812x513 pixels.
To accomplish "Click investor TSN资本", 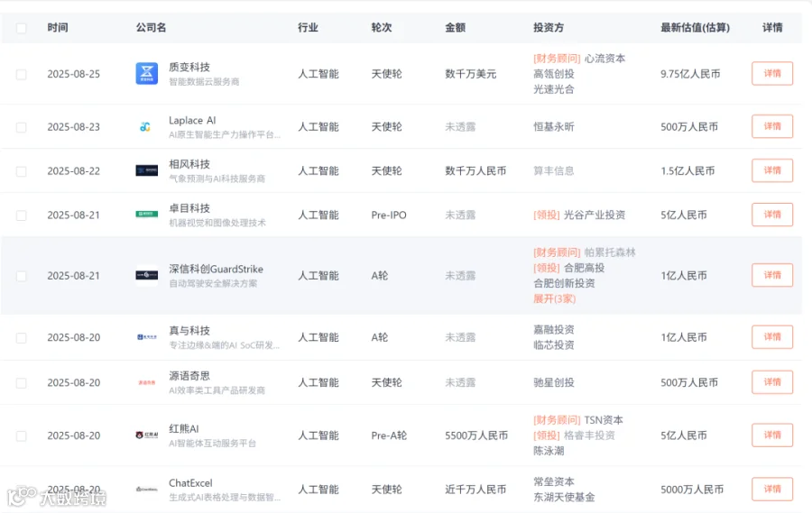I will (x=604, y=420).
